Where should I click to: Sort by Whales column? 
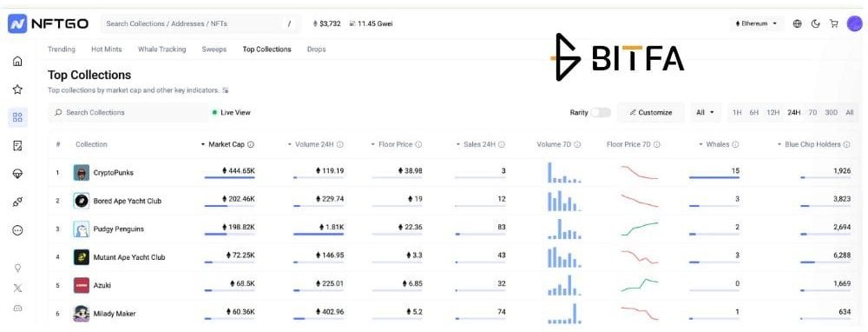click(x=714, y=144)
